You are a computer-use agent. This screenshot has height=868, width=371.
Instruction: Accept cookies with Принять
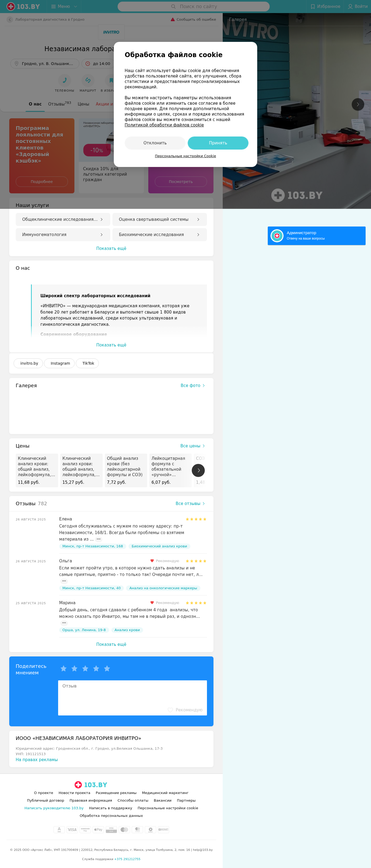point(218,143)
